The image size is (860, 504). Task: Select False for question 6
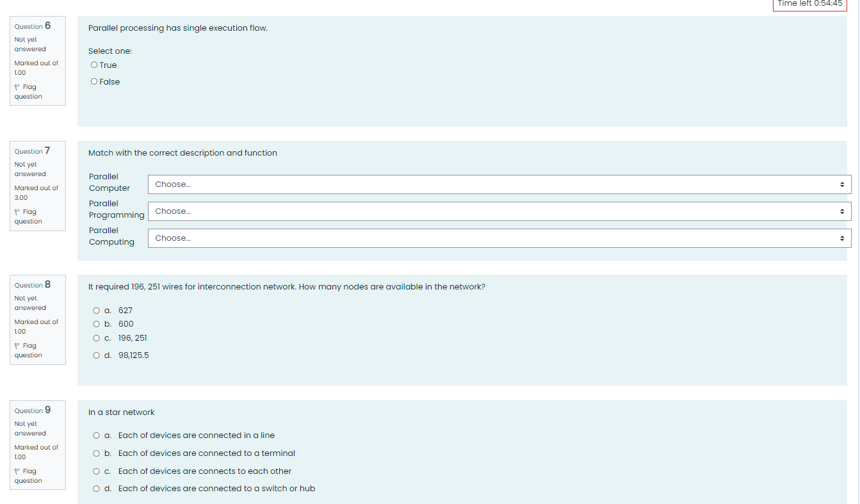tap(94, 81)
